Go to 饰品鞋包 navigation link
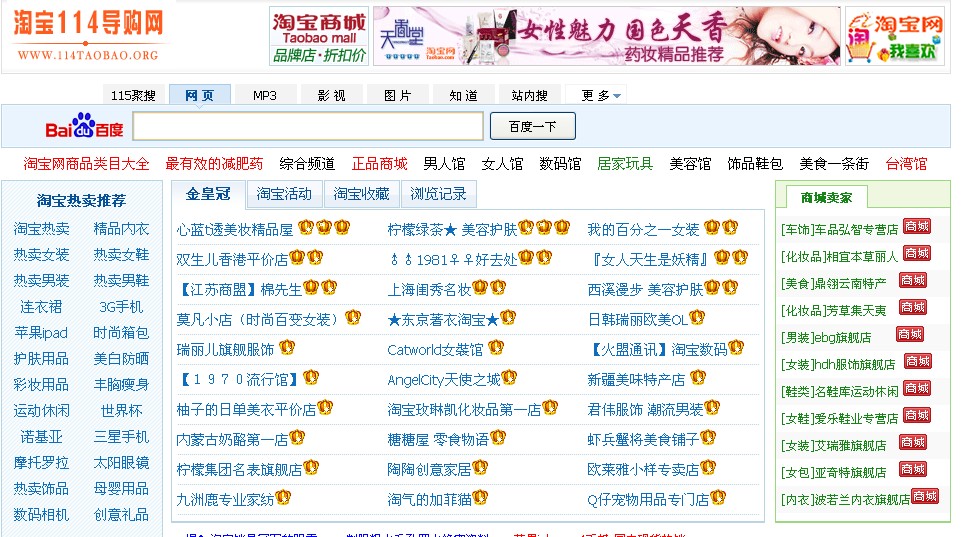Screen dimensions: 962x537 tap(755, 164)
